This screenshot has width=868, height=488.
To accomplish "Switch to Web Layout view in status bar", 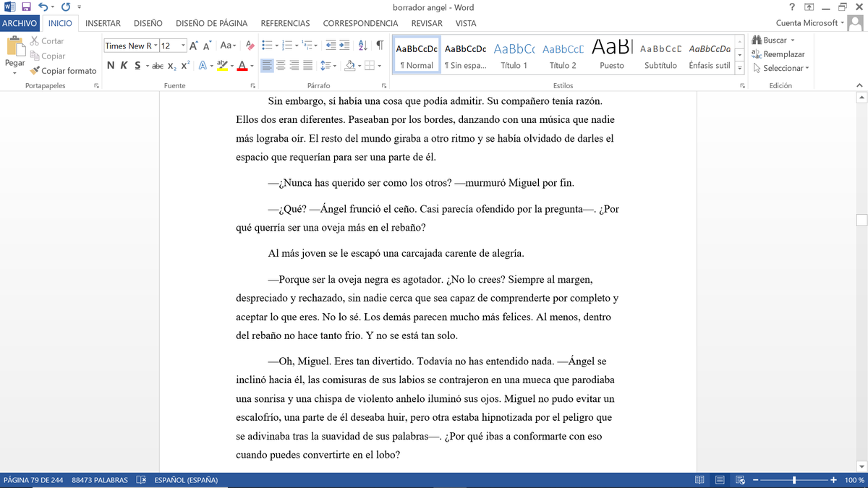I will click(x=740, y=480).
